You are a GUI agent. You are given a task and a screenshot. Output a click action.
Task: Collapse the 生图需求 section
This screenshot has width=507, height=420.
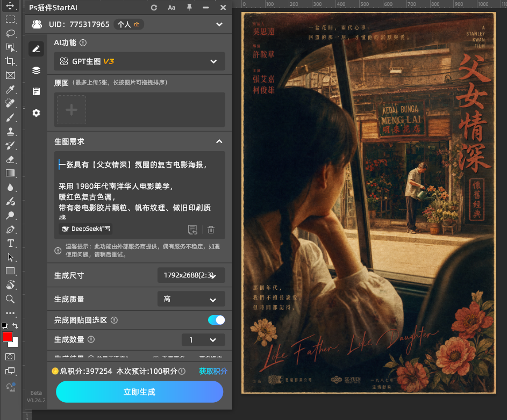click(x=219, y=141)
